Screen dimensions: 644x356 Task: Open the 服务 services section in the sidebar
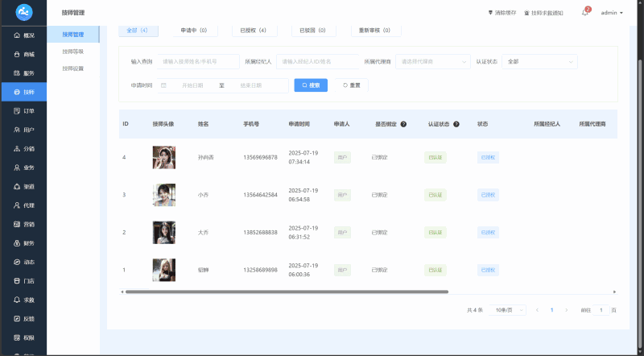(x=24, y=73)
